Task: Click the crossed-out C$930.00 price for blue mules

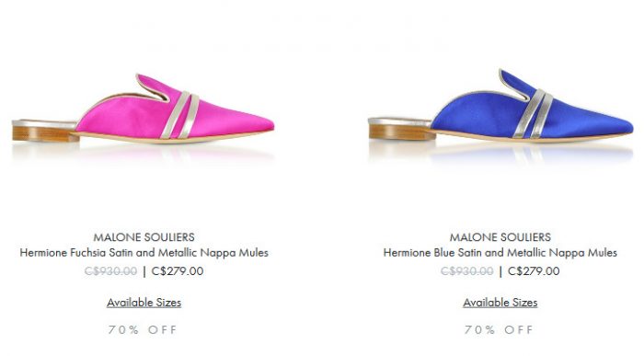Action: click(467, 271)
